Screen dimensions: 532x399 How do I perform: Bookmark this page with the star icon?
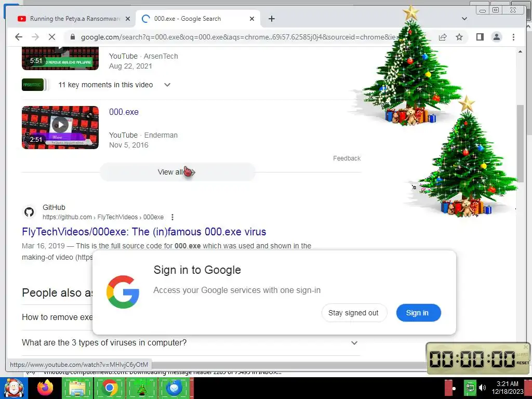[x=459, y=37]
